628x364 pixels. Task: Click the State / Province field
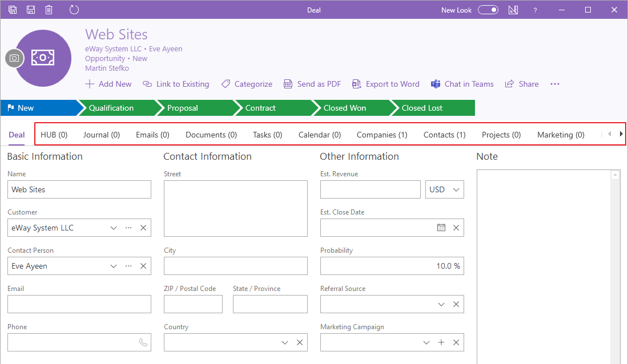pyautogui.click(x=270, y=304)
